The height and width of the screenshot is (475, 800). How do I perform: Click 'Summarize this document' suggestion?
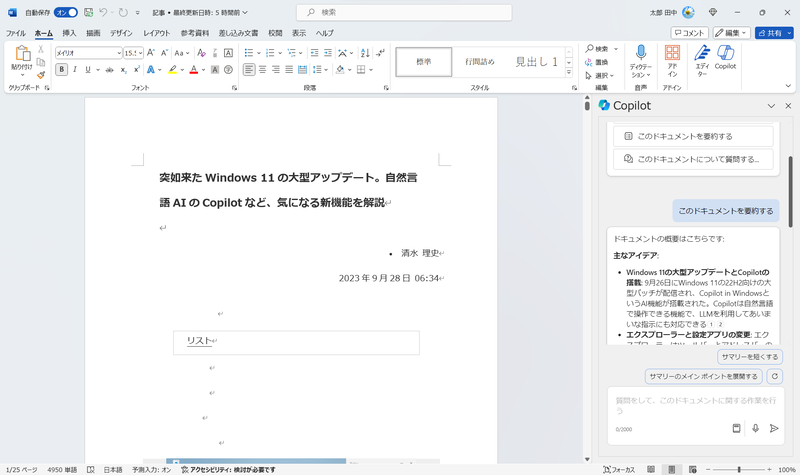tap(693, 137)
